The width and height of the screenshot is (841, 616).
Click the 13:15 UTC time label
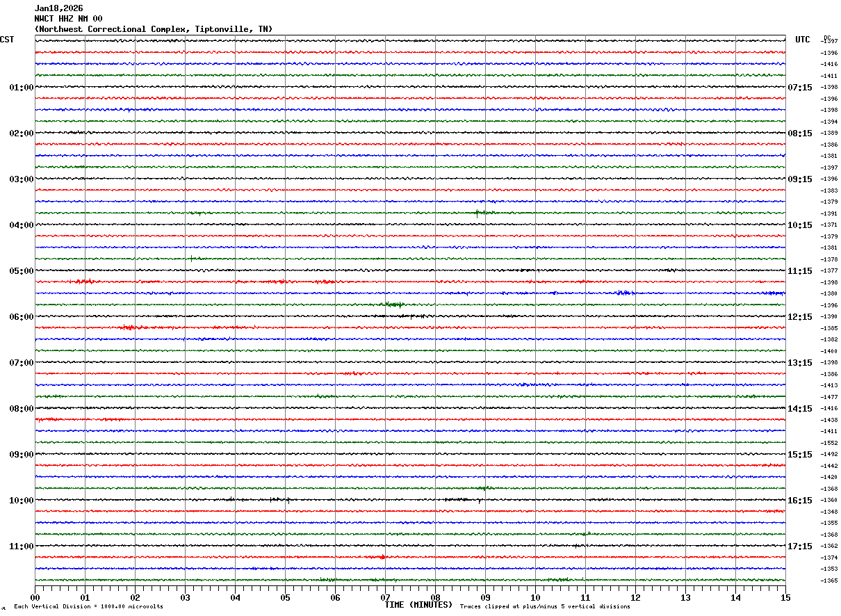pos(800,363)
